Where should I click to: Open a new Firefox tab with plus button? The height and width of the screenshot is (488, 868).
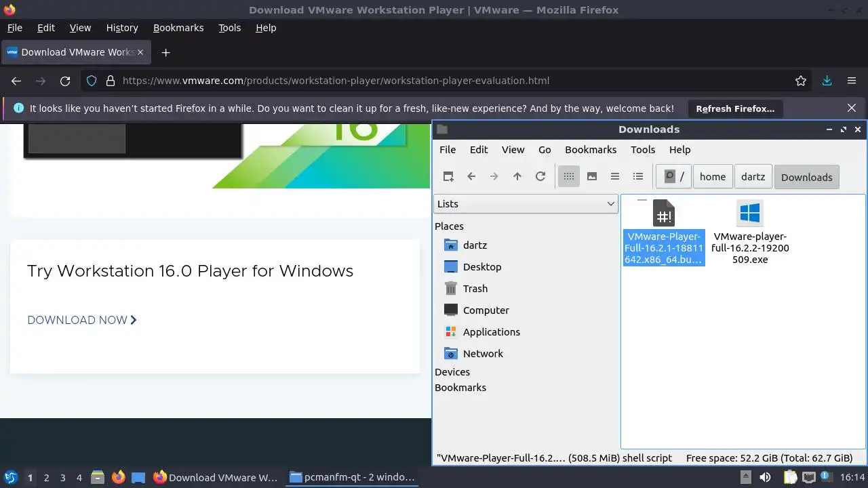pos(165,52)
